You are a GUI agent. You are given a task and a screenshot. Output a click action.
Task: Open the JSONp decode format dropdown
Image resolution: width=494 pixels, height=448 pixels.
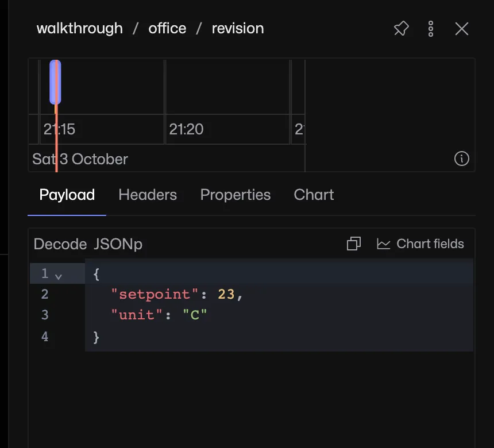pos(118,244)
